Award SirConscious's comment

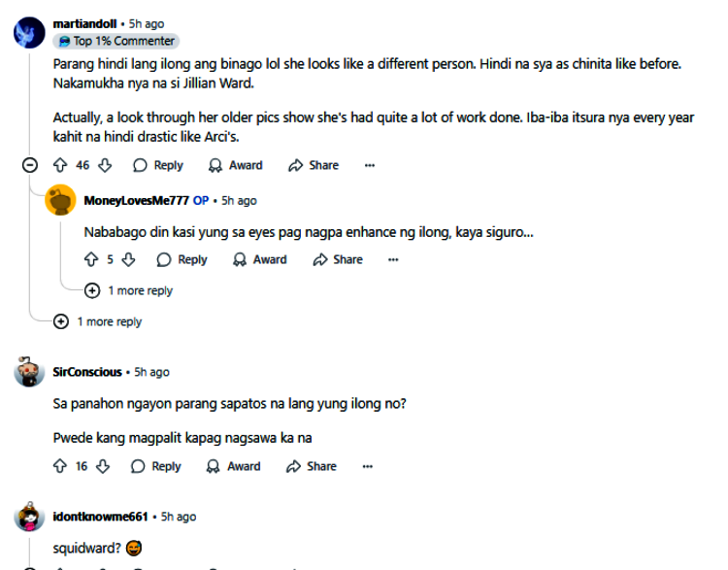[x=234, y=466]
